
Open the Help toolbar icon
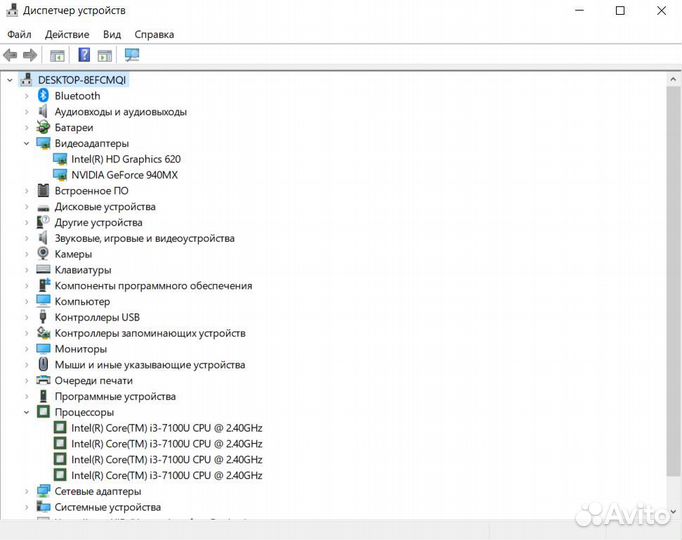pos(84,55)
